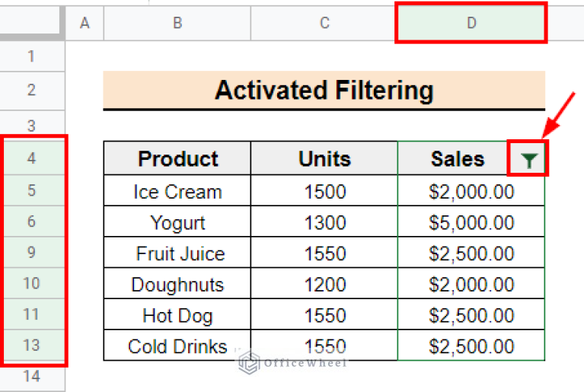Screen dimensions: 584x392
Task: Select Cold Drinks' 1550 units cell
Action: coord(324,345)
